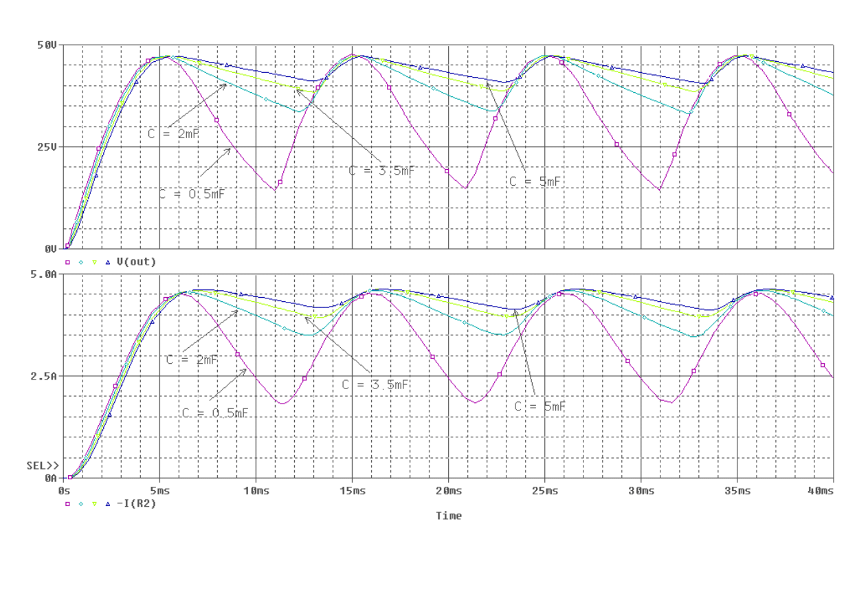Click the magenta square marker beside V(out)
Screen dimensions: 868x614
pyautogui.click(x=67, y=262)
